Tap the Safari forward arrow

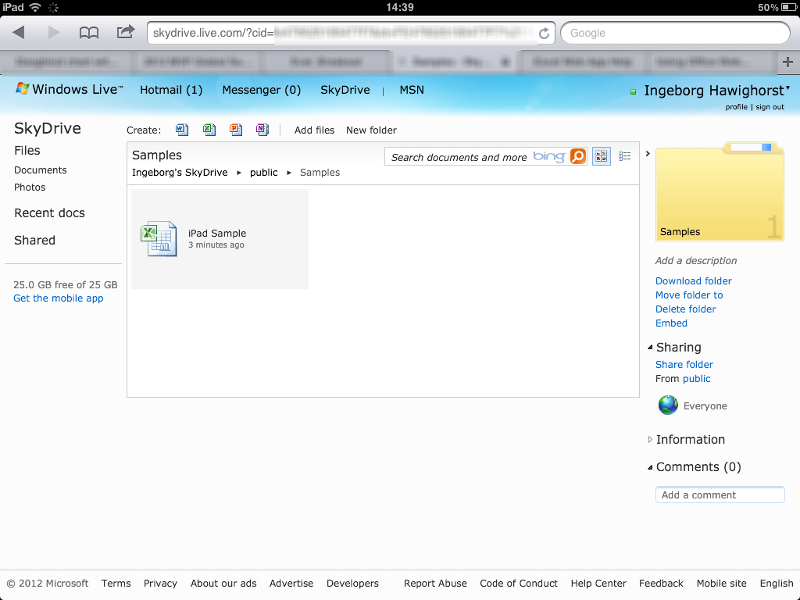[x=54, y=33]
